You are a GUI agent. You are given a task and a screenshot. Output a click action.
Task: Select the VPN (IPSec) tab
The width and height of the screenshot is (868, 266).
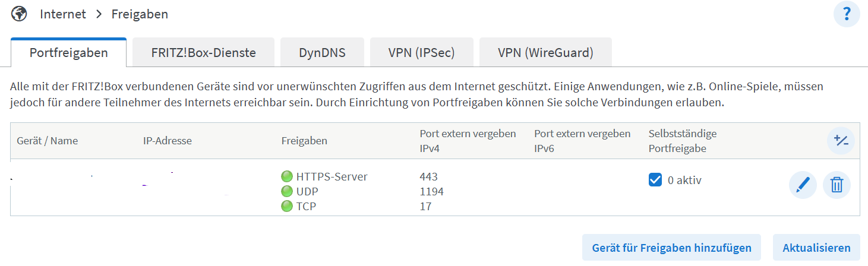pos(422,53)
